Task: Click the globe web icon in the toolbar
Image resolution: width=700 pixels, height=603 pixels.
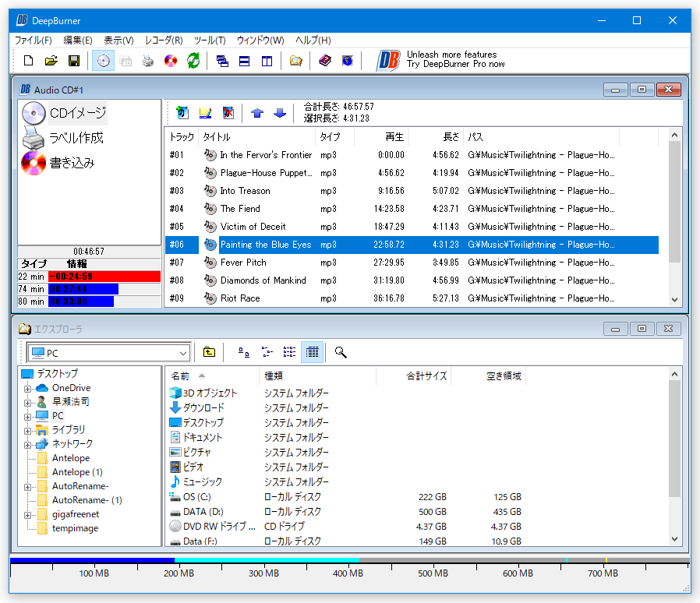Action: tap(348, 61)
